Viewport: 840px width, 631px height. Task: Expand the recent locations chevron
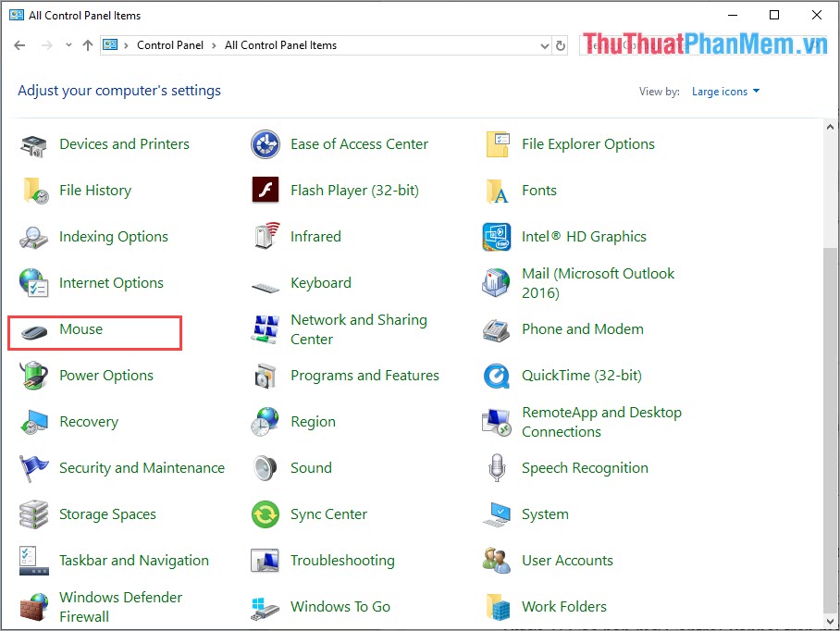(x=68, y=45)
